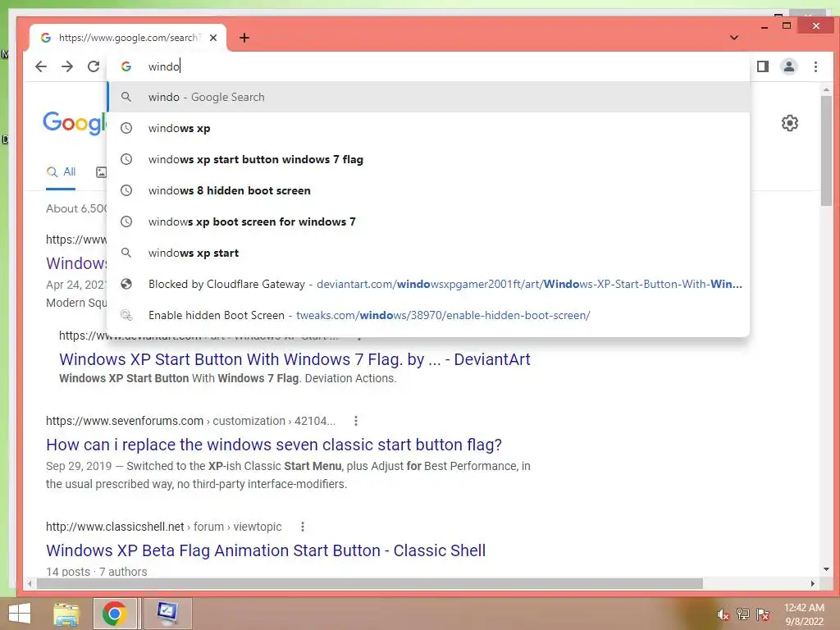Image resolution: width=840 pixels, height=630 pixels.
Task: Open Google quick settings gear
Action: coord(790,123)
